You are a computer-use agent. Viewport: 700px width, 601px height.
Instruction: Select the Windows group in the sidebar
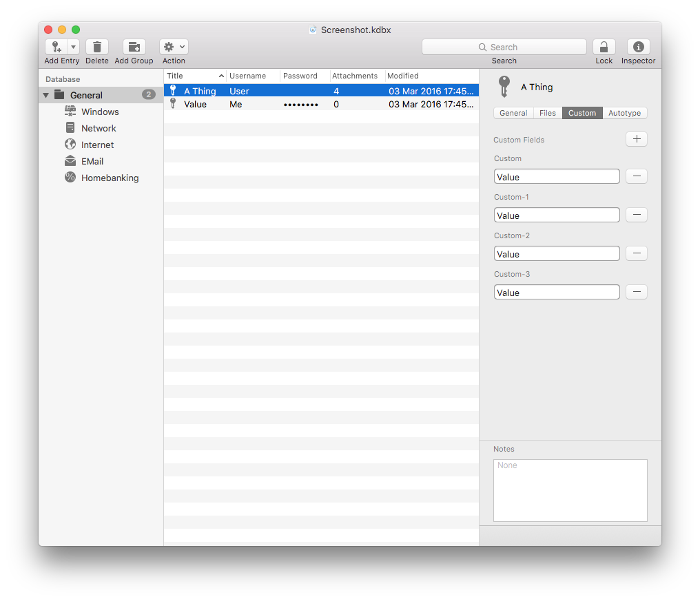point(100,112)
